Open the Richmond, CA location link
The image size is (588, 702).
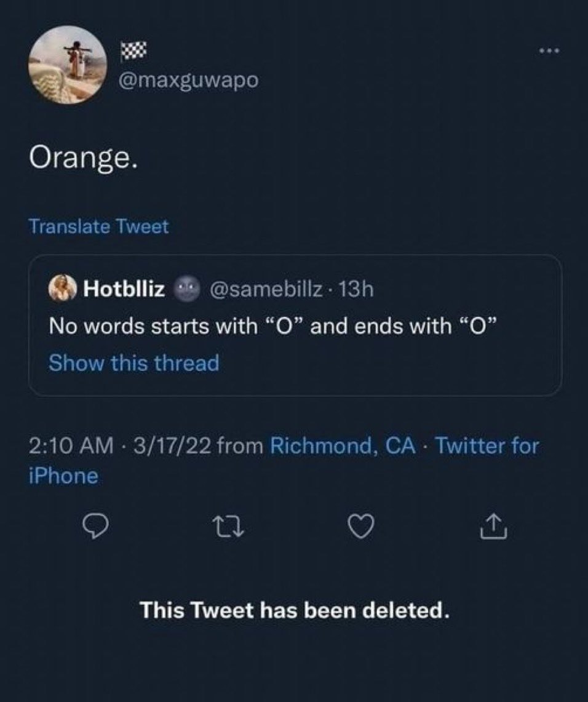click(343, 445)
